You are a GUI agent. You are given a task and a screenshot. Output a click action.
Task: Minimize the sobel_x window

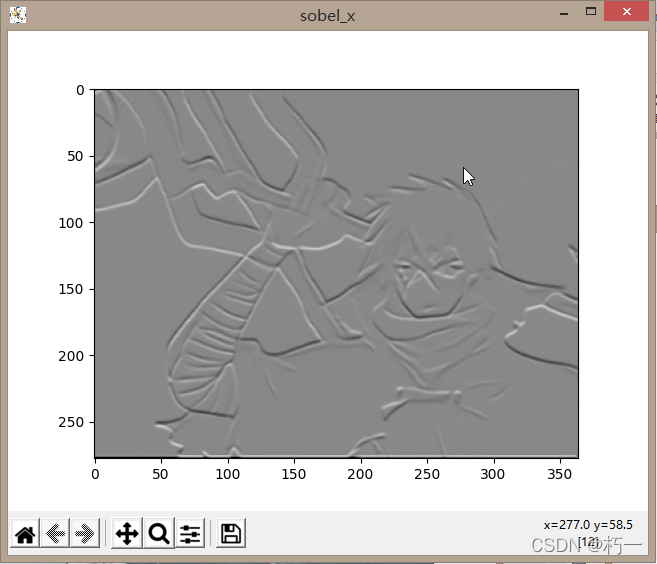coord(564,13)
